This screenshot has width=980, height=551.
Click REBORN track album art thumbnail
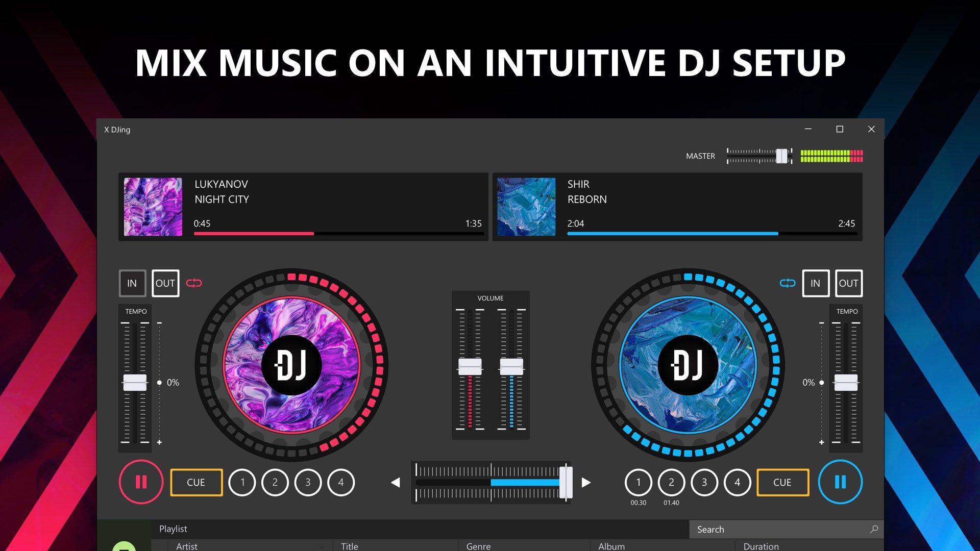(x=527, y=207)
